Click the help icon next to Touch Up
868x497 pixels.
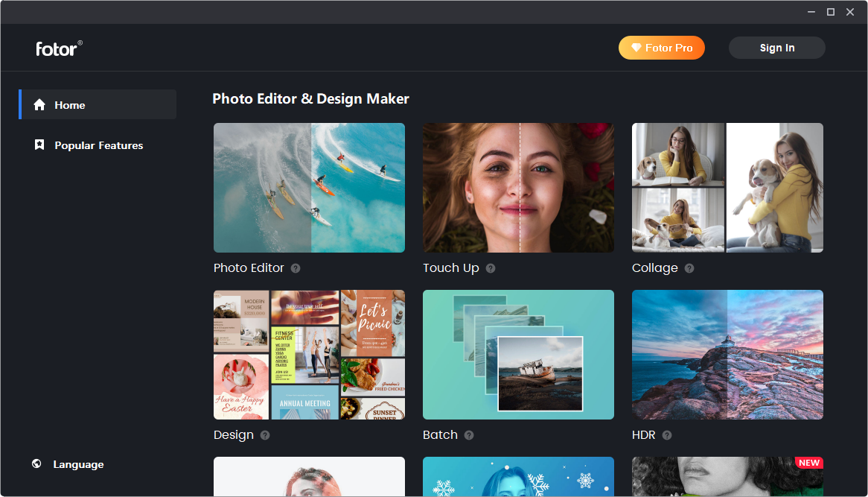(x=491, y=268)
